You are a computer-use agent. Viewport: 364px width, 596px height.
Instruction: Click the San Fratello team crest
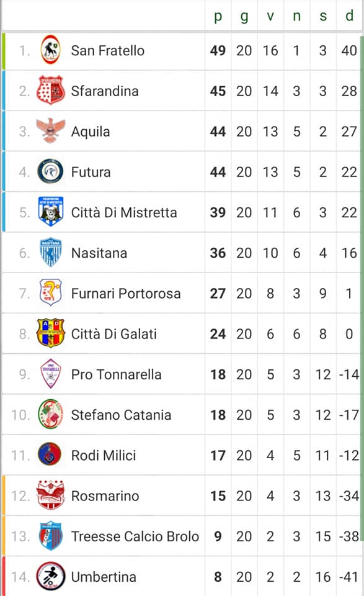pyautogui.click(x=50, y=50)
